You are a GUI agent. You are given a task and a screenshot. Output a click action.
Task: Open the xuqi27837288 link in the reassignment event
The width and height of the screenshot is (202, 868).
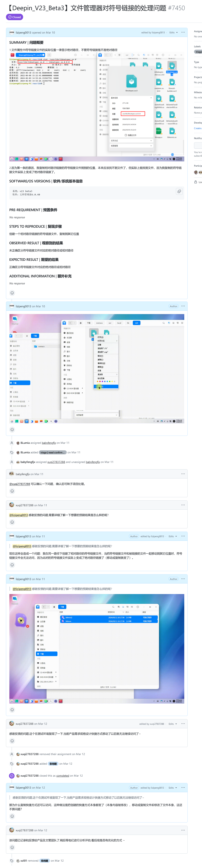tap(56, 462)
